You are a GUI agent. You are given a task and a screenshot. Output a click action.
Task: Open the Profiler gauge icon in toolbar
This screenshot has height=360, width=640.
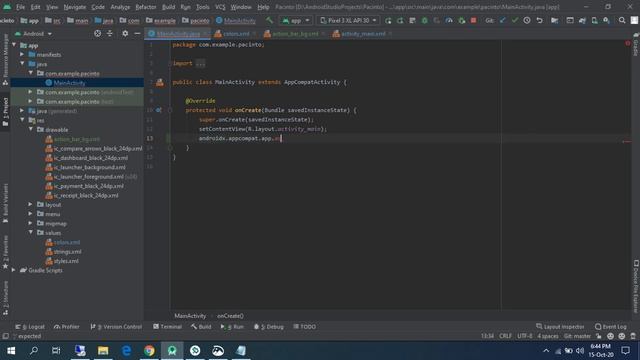tap(449, 20)
